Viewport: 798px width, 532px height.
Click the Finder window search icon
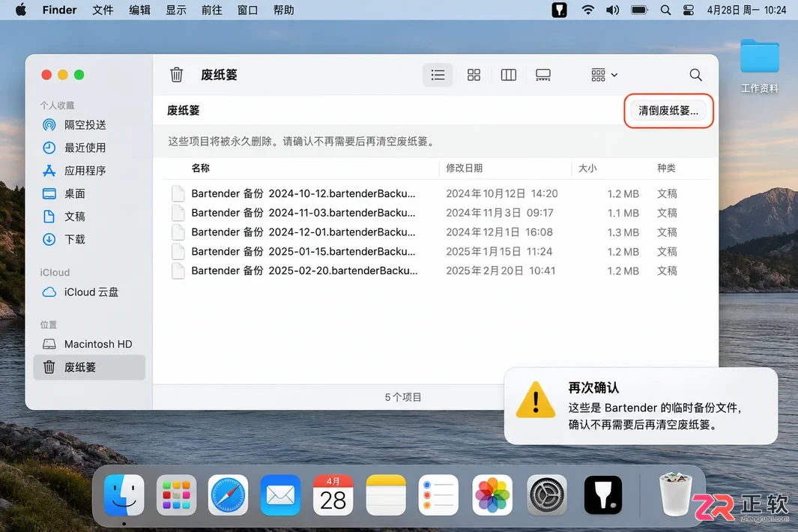click(x=695, y=75)
